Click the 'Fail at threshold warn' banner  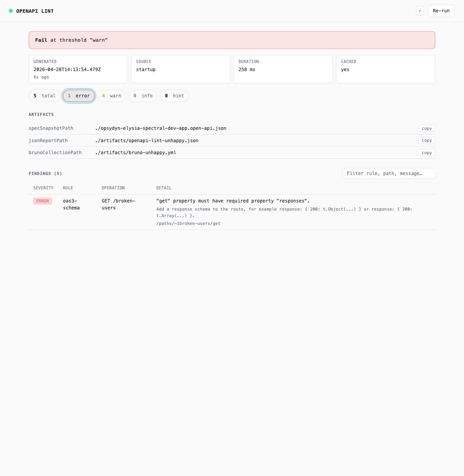pyautogui.click(x=232, y=40)
